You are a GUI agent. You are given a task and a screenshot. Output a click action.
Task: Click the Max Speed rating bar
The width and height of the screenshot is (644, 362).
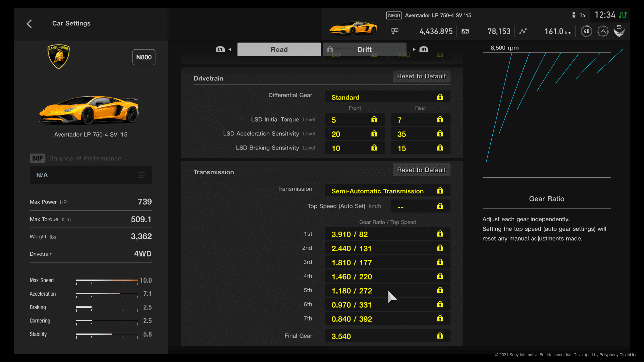click(x=107, y=281)
